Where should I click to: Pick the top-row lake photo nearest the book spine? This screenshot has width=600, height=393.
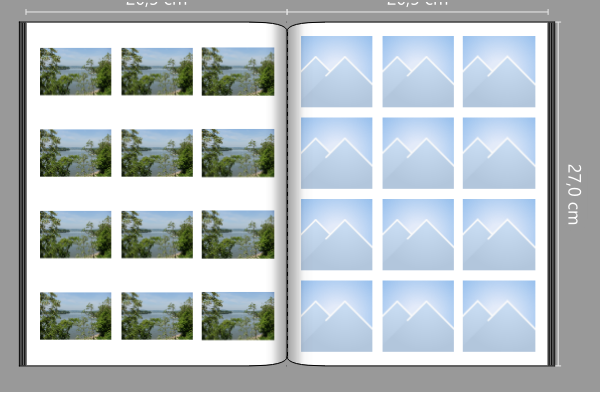[238, 72]
